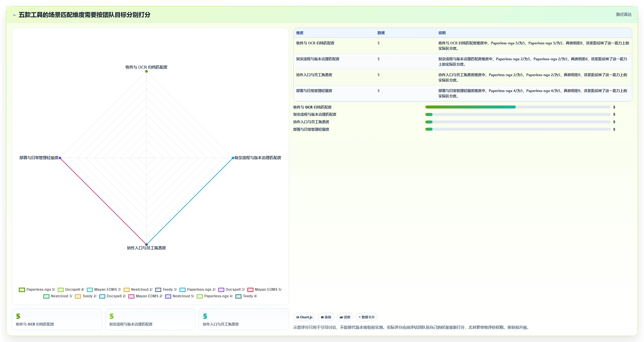This screenshot has width=644, height=342.
Task: Open the 协作入口与员工熟悉度 data card
Action: point(244,320)
